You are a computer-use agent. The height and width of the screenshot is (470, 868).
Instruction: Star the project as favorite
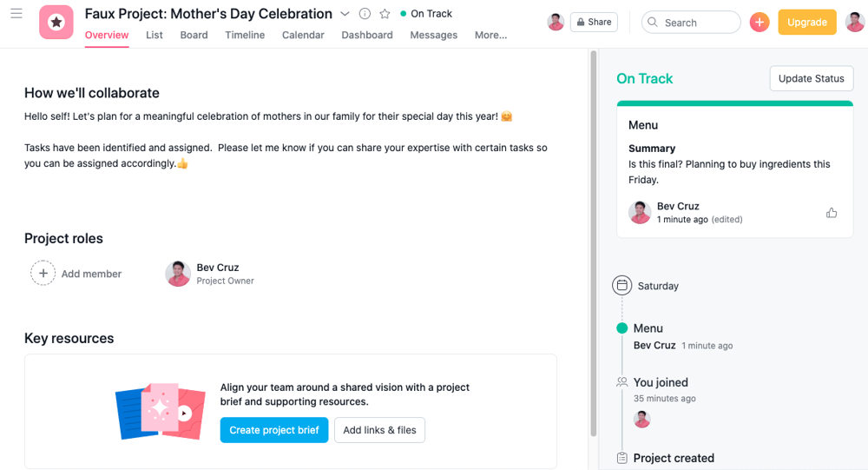pos(385,14)
